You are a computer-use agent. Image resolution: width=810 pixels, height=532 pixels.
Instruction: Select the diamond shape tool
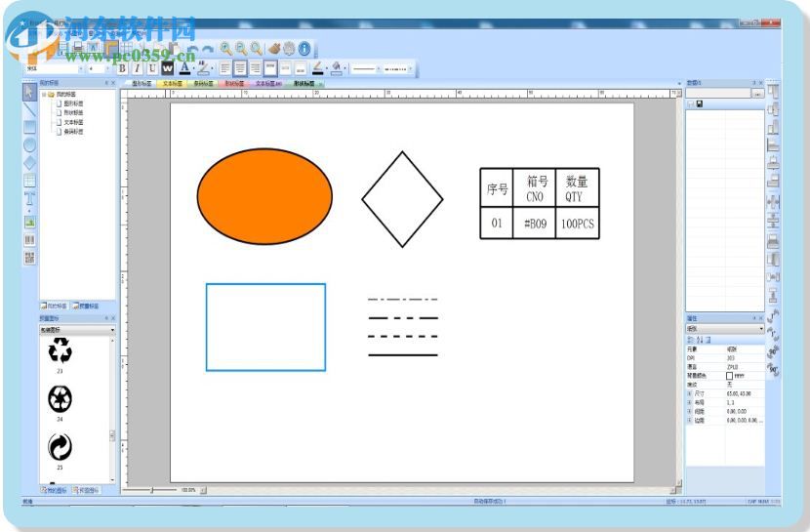tap(29, 163)
